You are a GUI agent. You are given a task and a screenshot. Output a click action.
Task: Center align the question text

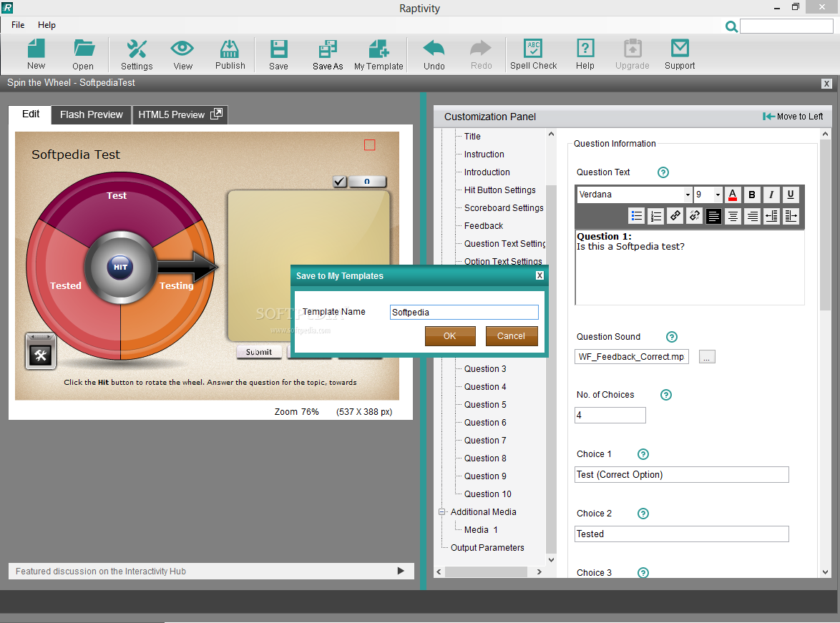[733, 216]
